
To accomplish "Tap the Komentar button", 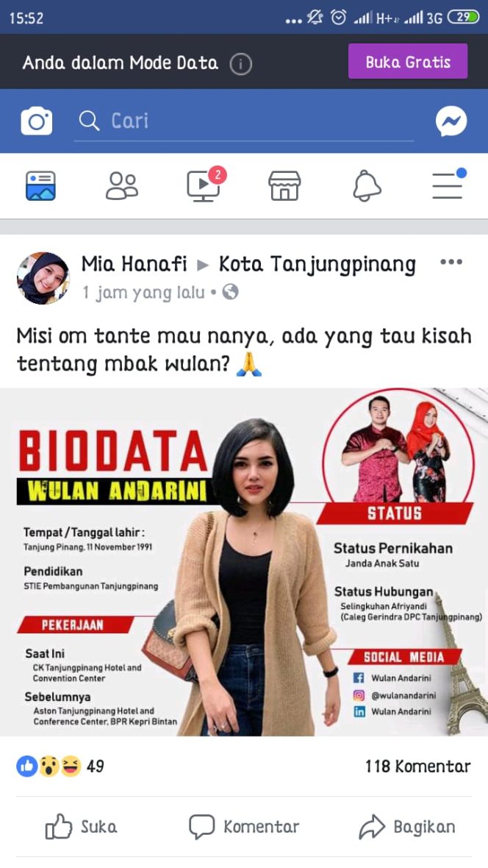I will [x=244, y=827].
